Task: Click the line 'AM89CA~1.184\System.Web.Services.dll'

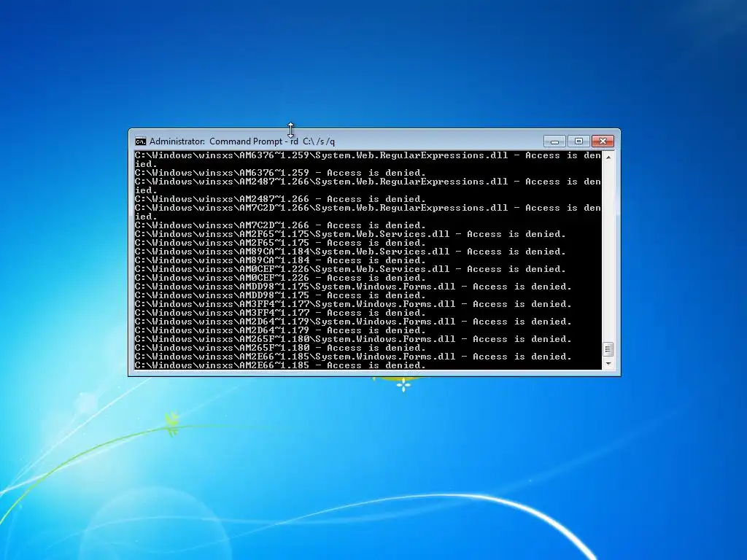Action: point(350,252)
